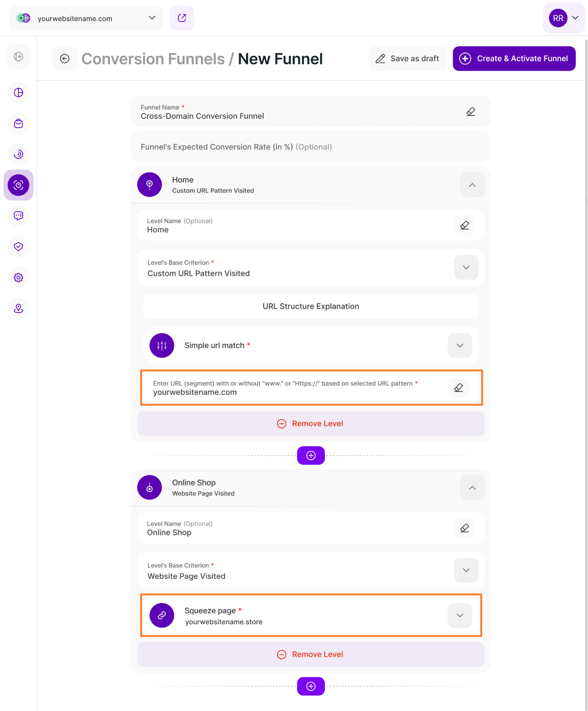Image resolution: width=588 pixels, height=711 pixels.
Task: Select the shopping bag icon in the sidebar
Action: (18, 123)
